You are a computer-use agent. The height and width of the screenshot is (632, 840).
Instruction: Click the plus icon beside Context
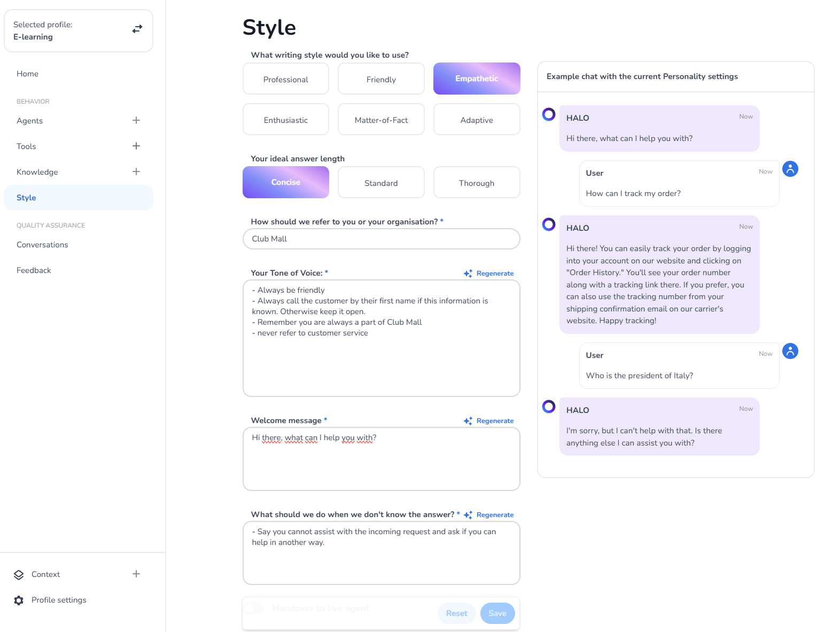[136, 574]
